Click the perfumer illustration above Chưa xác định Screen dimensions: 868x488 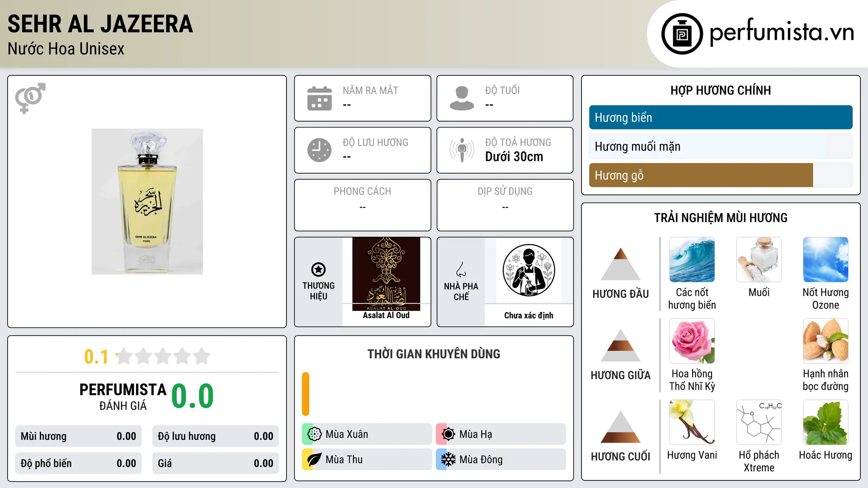click(x=529, y=270)
